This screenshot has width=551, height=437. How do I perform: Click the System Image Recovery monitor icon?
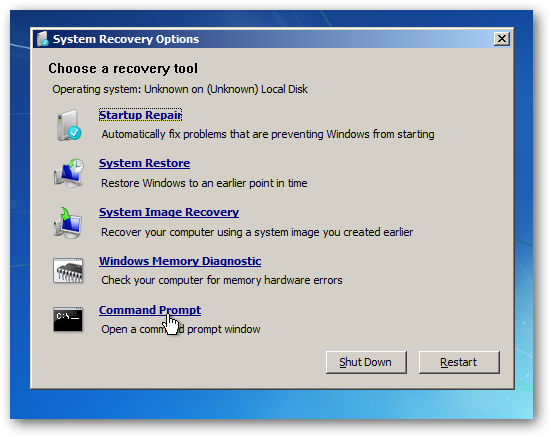(x=68, y=223)
